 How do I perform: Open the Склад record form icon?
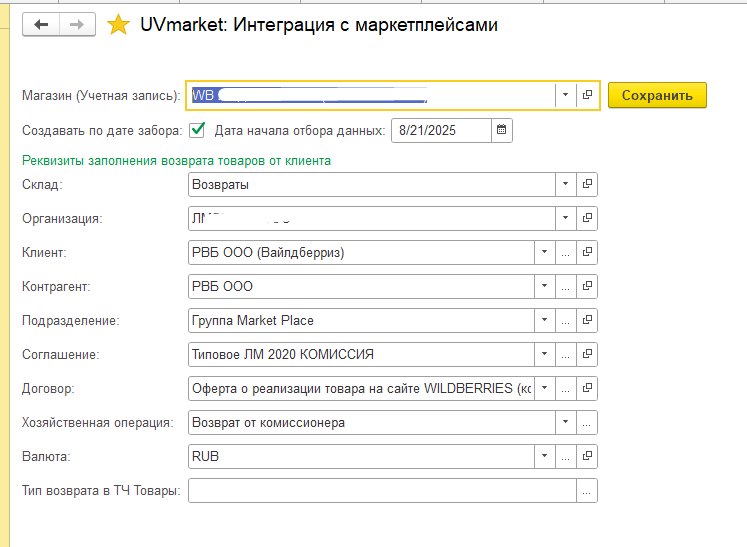587,184
